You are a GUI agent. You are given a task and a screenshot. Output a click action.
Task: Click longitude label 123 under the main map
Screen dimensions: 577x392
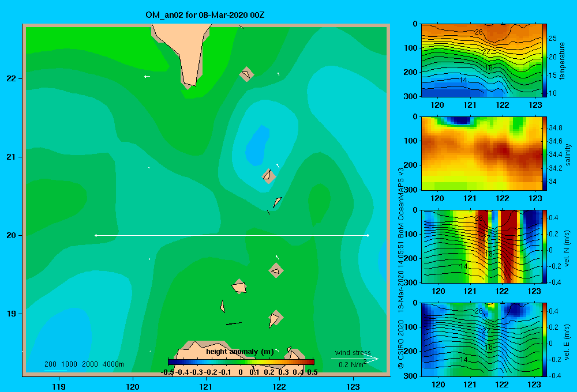click(353, 386)
